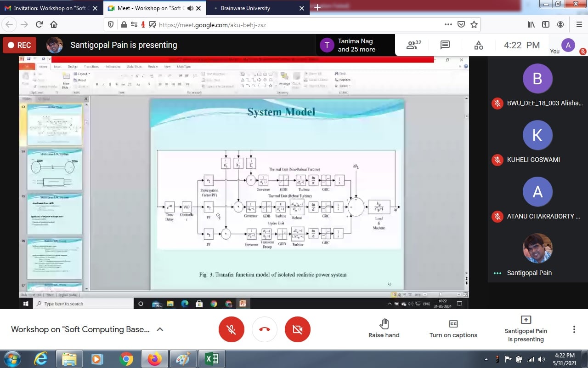Click the Firefox tracking protection shield

(x=111, y=24)
